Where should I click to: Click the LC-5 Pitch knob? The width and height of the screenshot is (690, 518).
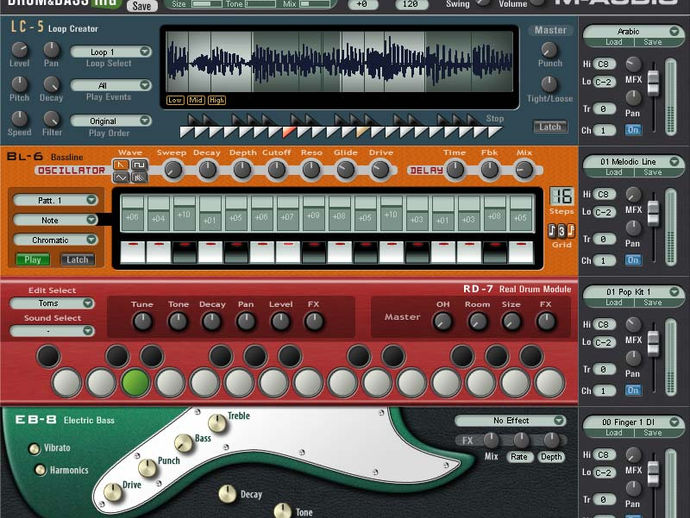(x=19, y=84)
